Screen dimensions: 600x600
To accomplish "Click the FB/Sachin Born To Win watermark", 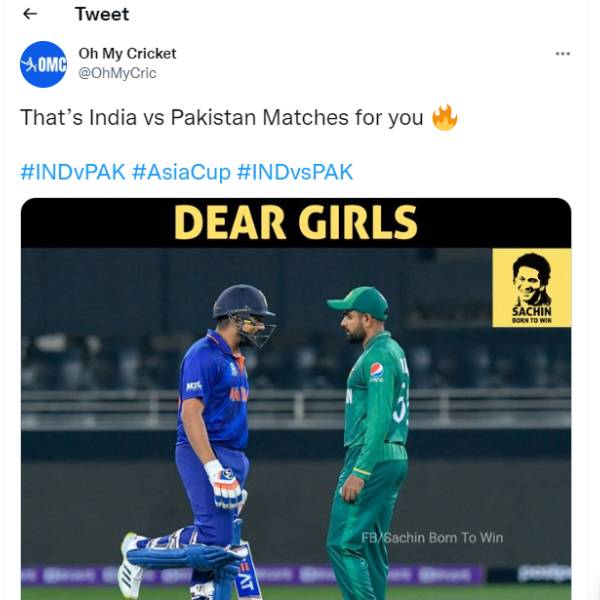I will click(432, 538).
